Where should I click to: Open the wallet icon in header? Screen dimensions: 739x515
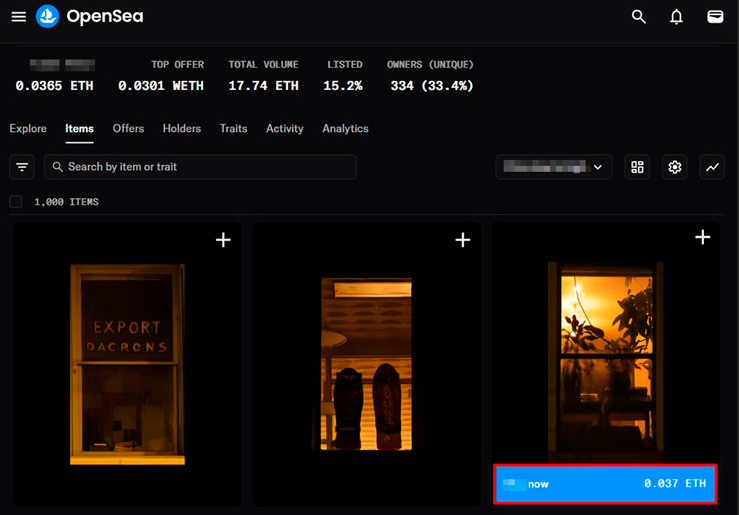[715, 16]
